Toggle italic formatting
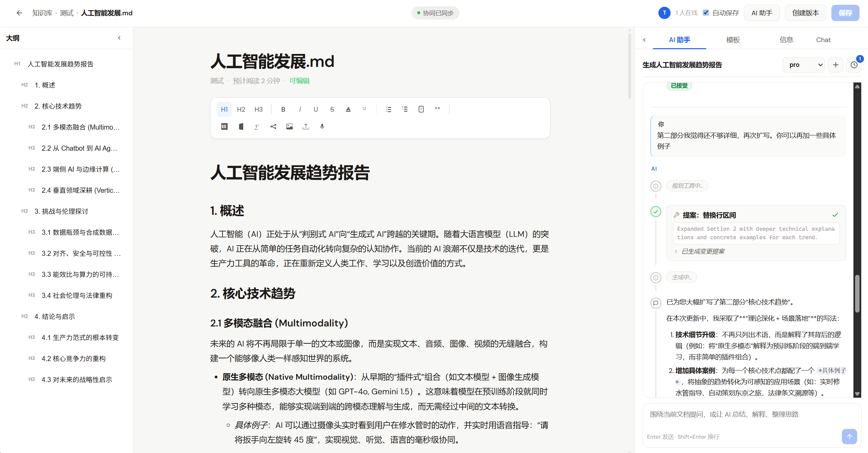Image resolution: width=868 pixels, height=453 pixels. (300, 109)
